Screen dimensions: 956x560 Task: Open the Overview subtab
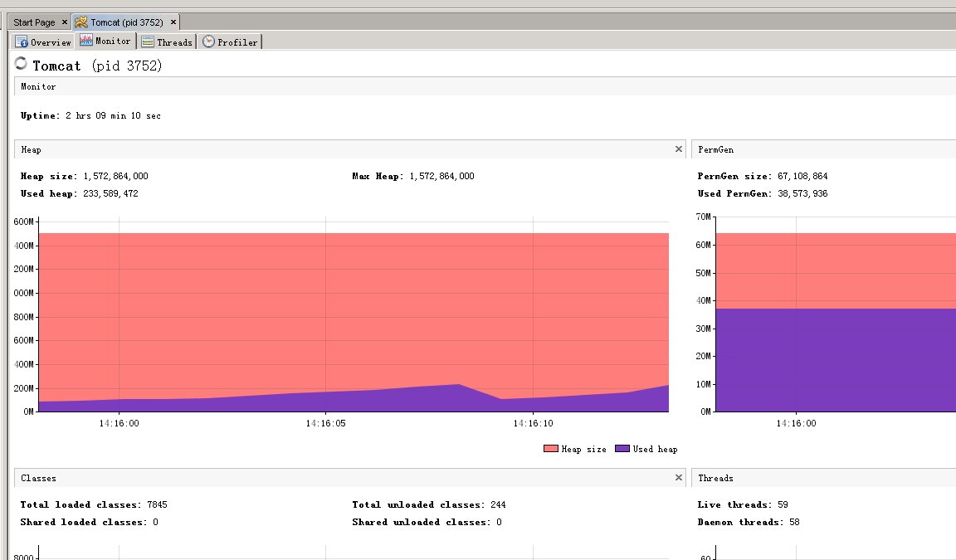[x=43, y=42]
